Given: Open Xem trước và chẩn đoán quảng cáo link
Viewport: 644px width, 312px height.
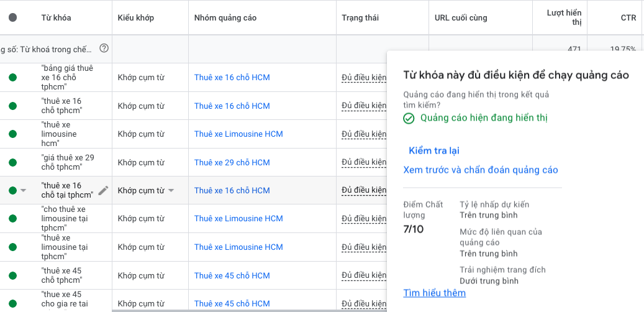Looking at the screenshot, I should click(x=481, y=170).
